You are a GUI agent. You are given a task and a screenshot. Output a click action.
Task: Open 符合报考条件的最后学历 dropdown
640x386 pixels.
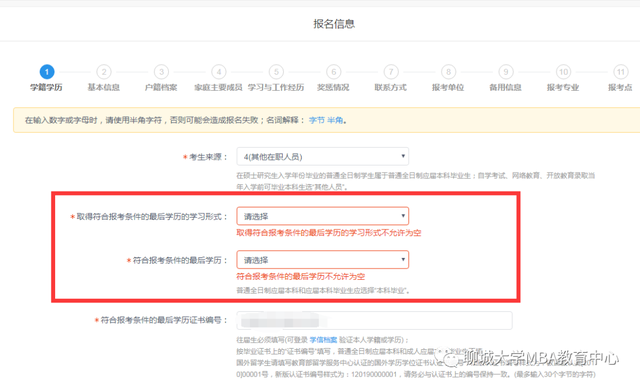tap(322, 260)
